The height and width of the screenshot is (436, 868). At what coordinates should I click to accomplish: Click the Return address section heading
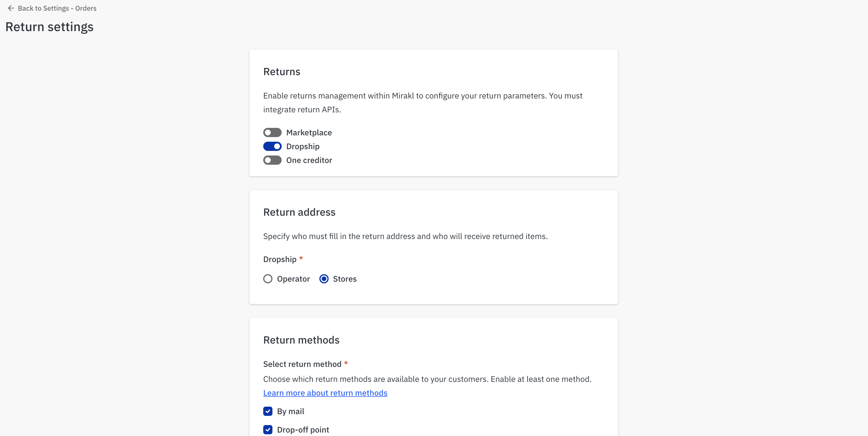299,212
